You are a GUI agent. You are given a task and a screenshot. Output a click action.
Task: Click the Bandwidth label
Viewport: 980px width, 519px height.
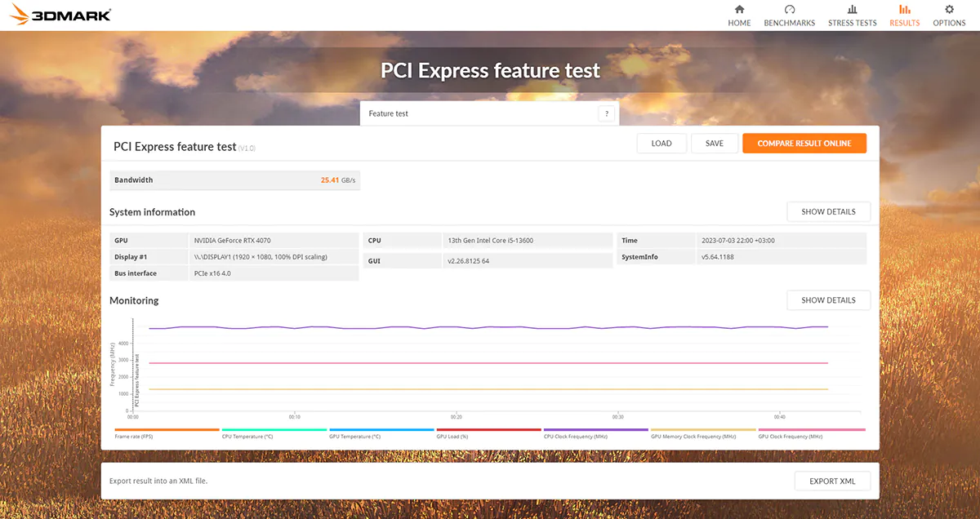tap(134, 180)
